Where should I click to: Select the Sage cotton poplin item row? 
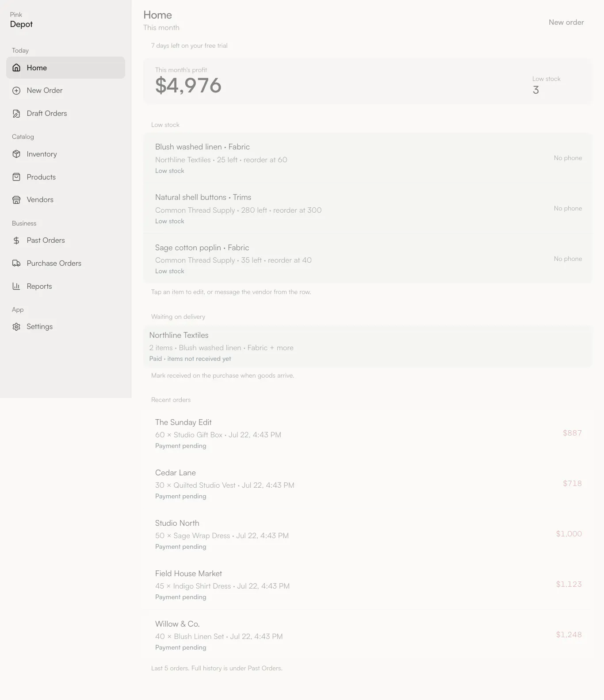point(367,259)
